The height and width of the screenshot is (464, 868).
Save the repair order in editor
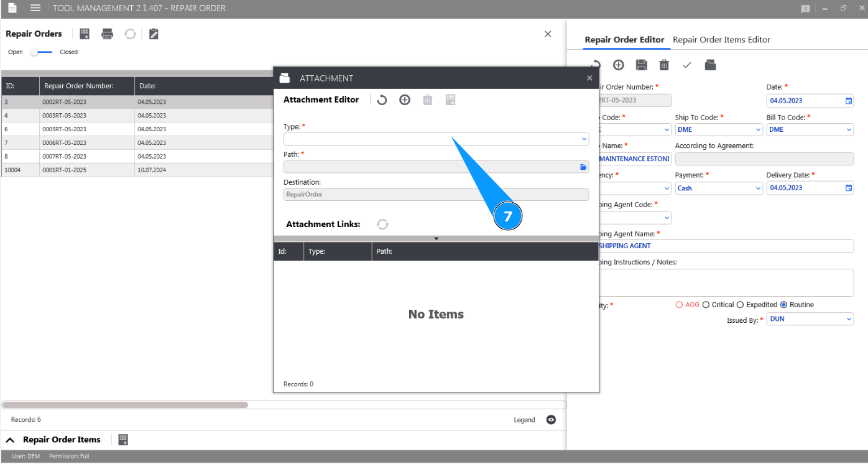[642, 65]
